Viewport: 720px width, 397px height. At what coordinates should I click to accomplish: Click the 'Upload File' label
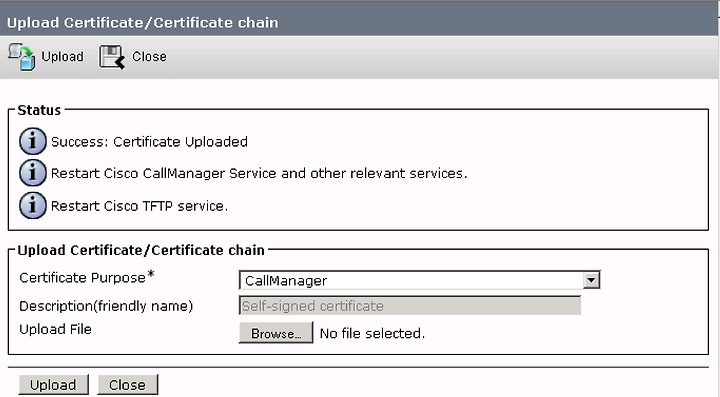pos(56,330)
